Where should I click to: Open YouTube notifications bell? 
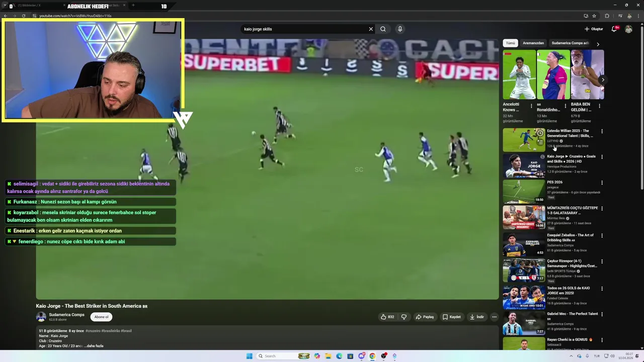pyautogui.click(x=614, y=29)
